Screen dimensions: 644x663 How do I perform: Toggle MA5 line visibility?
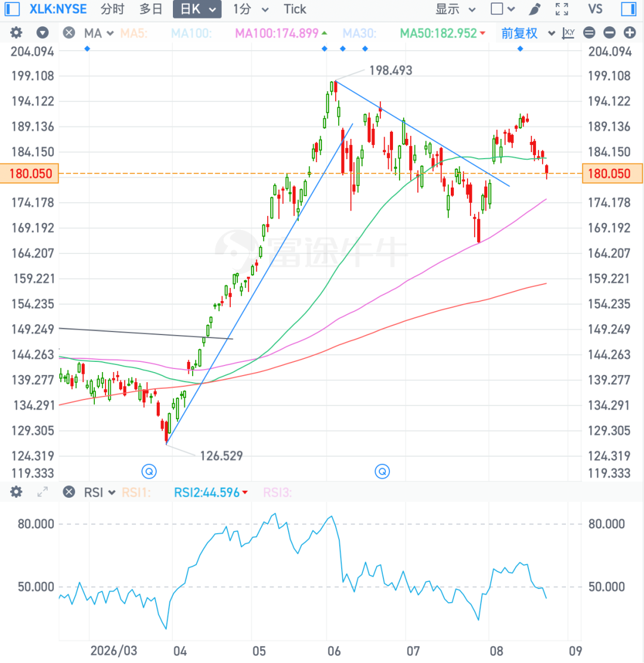click(x=134, y=33)
